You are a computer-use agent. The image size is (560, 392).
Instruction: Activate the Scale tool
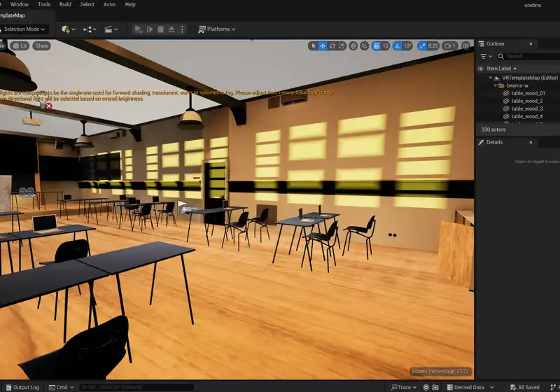click(x=342, y=46)
